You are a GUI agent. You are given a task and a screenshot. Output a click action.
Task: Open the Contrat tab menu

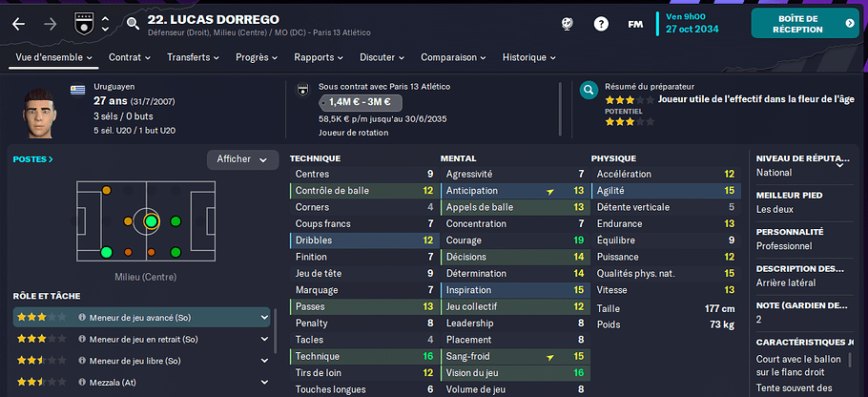tap(130, 57)
